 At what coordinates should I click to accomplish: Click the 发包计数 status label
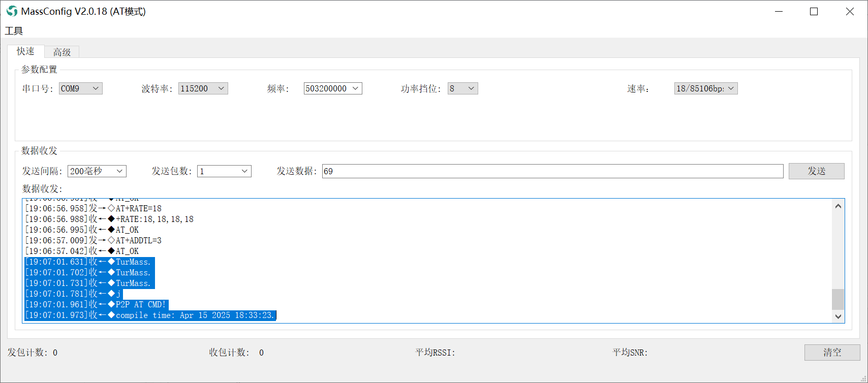[32, 353]
